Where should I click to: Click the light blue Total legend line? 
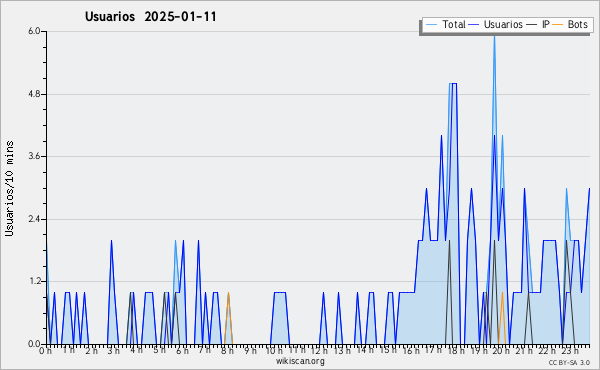431,25
